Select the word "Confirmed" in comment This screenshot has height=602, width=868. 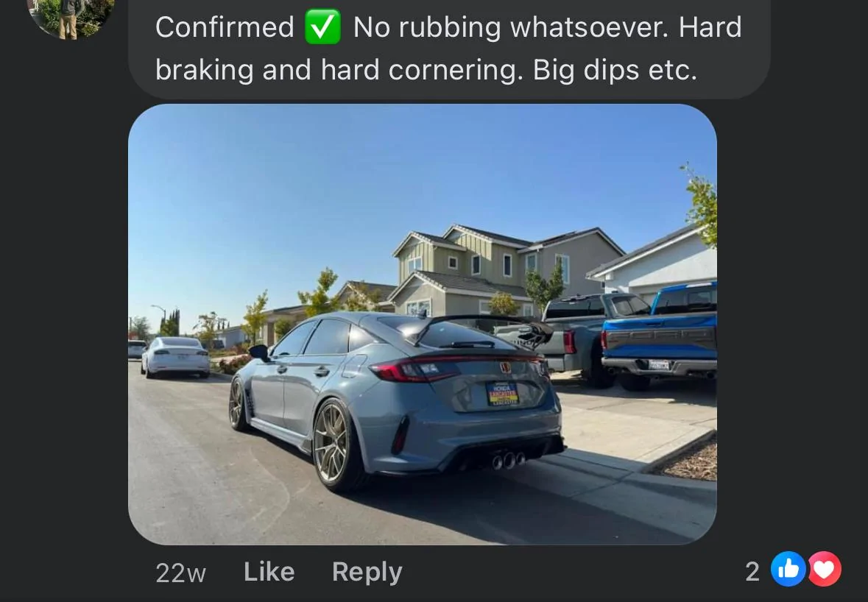[x=225, y=27]
